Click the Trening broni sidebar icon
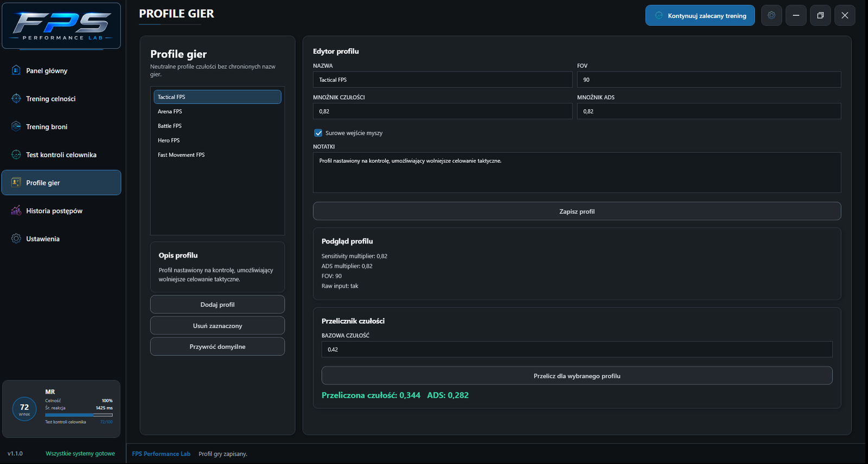868x464 pixels. click(x=16, y=126)
